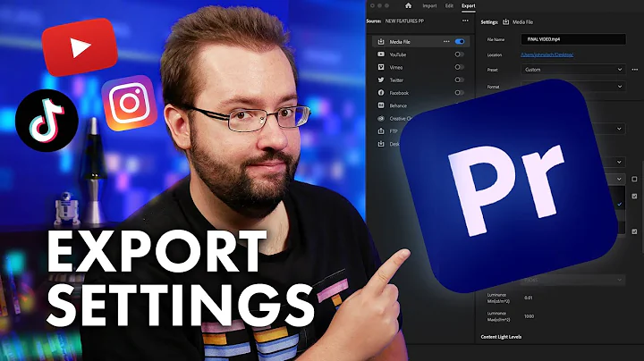Click the File Name field FINAL VIDEO.mp4
This screenshot has height=361, width=644.
tap(573, 39)
